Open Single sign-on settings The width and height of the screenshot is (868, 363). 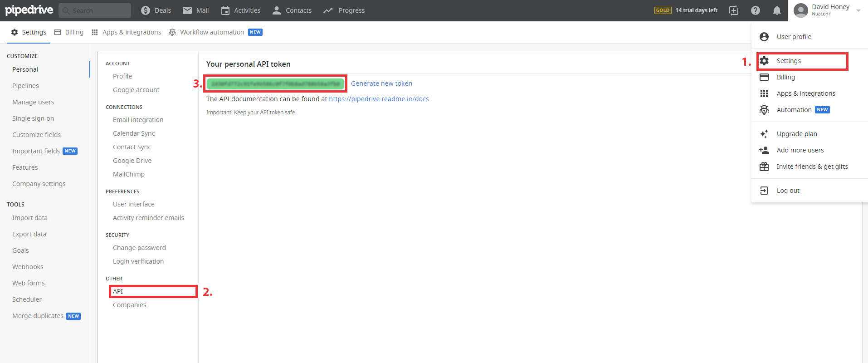pos(33,118)
